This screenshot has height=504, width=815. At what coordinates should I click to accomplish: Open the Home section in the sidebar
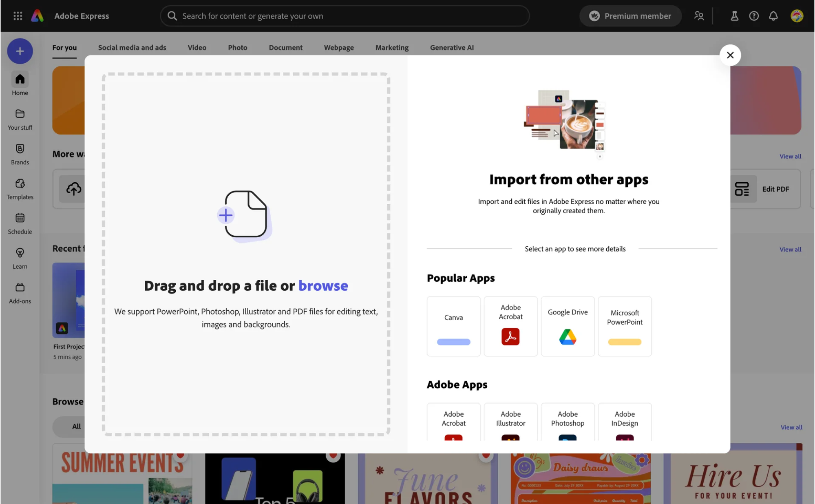(x=19, y=84)
